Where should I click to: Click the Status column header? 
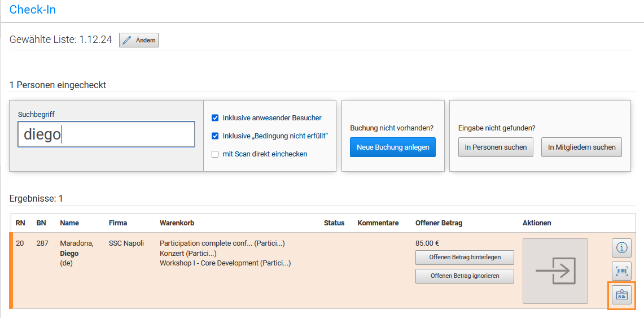point(334,223)
